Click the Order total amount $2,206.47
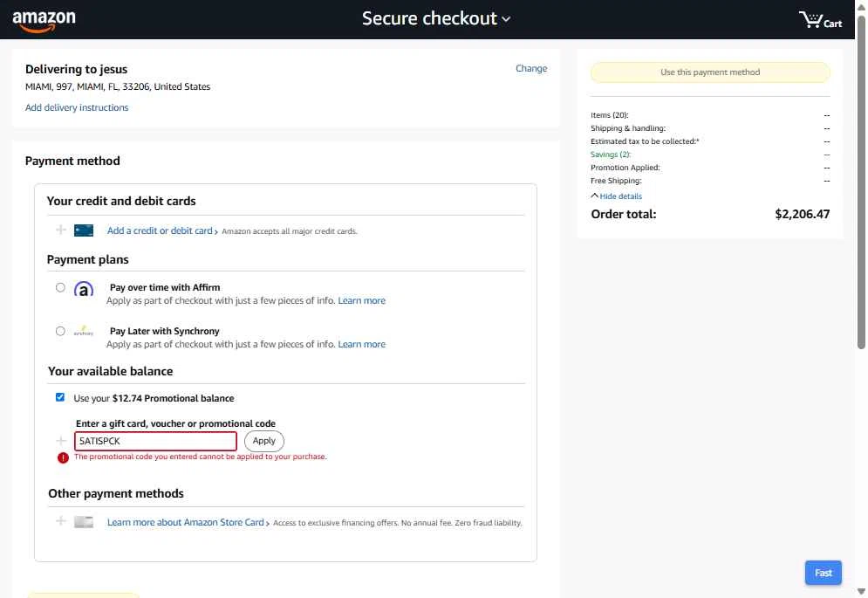Image resolution: width=868 pixels, height=598 pixels. click(x=802, y=214)
